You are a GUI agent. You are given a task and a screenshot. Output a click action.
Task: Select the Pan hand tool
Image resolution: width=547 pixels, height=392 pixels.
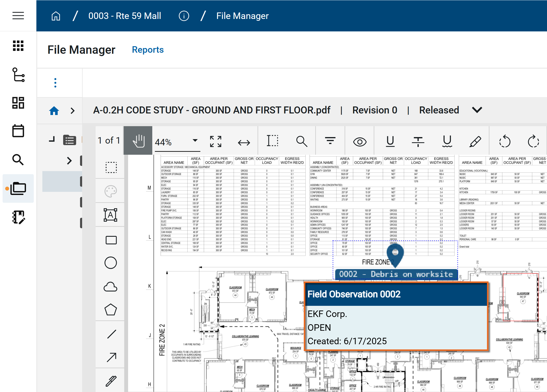pyautogui.click(x=138, y=141)
